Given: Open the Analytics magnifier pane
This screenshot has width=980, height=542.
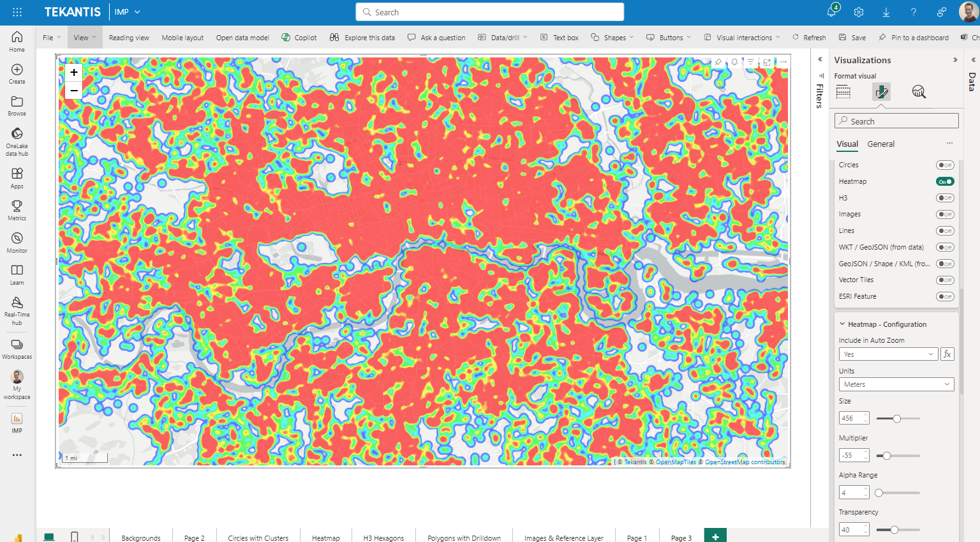Looking at the screenshot, I should click(x=919, y=91).
